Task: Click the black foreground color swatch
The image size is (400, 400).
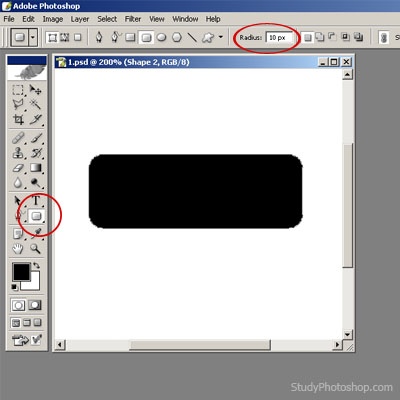Action: coord(21,272)
